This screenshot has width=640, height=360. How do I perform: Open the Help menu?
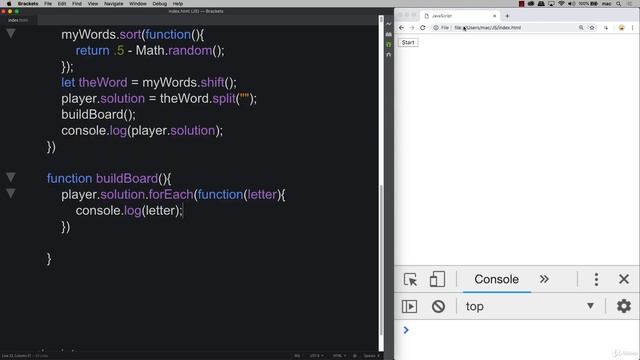pos(178,3)
